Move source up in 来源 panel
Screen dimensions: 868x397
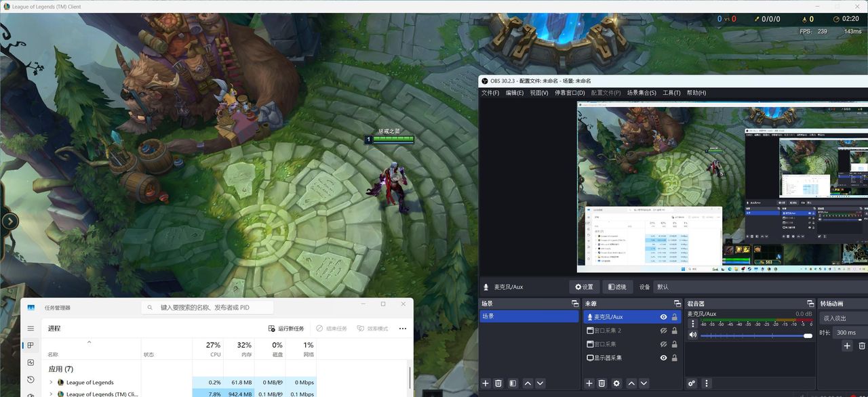point(632,383)
